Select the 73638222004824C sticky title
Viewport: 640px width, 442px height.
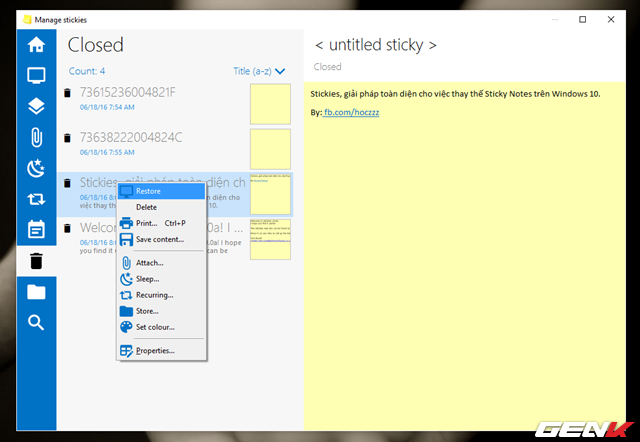coord(131,138)
